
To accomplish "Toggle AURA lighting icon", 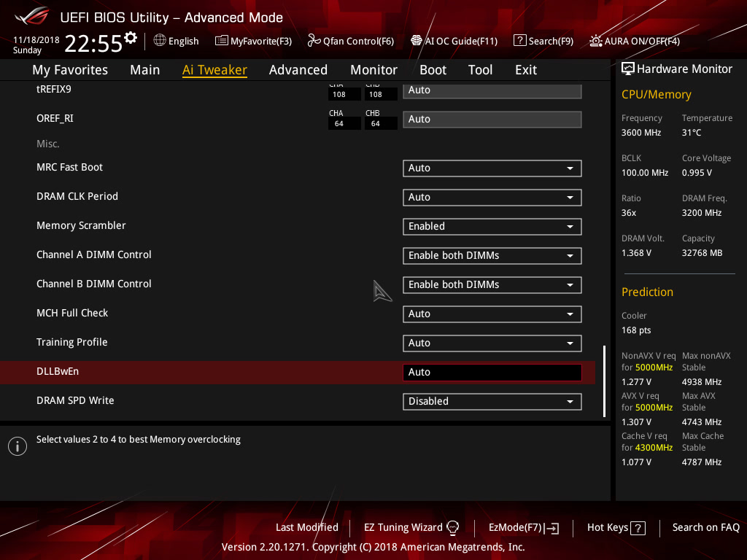I will (x=595, y=41).
